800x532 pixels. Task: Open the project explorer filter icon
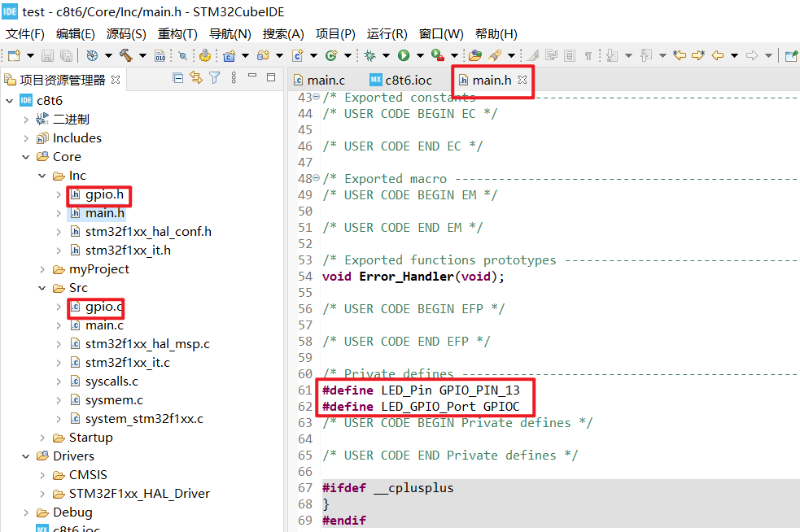pyautogui.click(x=215, y=77)
